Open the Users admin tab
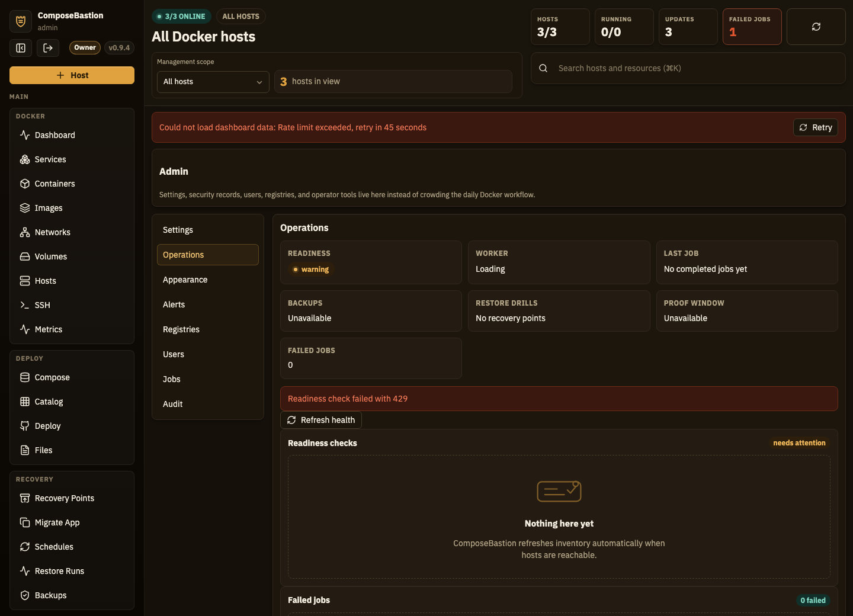 point(208,354)
